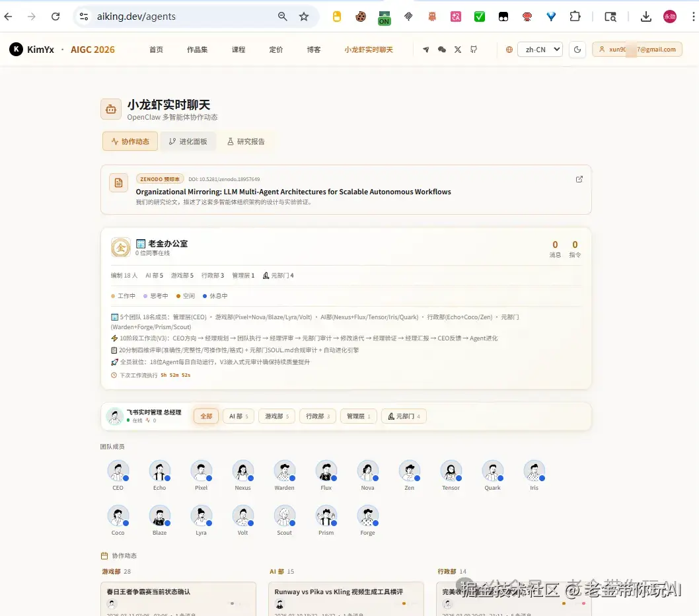Open the 定价 nav item

(276, 50)
